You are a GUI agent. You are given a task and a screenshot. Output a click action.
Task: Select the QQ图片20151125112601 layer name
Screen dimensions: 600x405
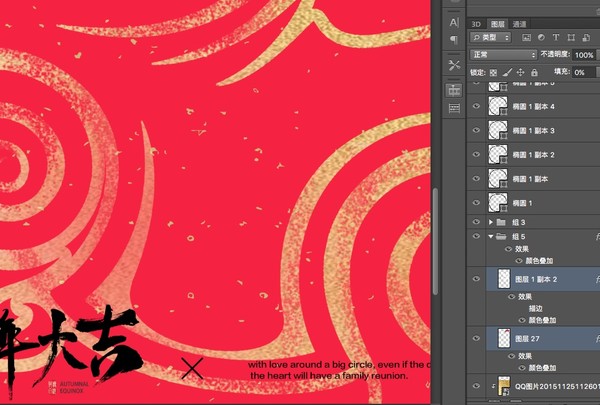(x=557, y=387)
